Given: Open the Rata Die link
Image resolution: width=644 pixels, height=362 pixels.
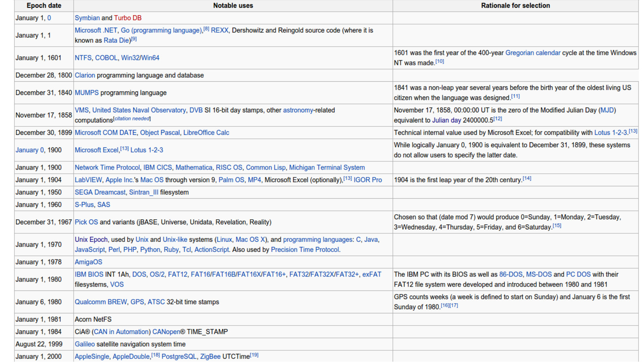Looking at the screenshot, I should tap(116, 40).
